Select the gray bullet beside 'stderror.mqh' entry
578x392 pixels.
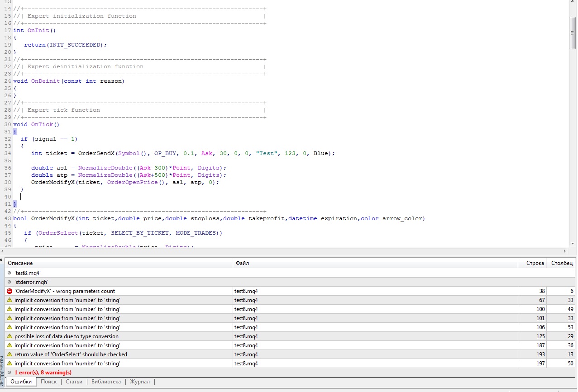click(x=10, y=282)
